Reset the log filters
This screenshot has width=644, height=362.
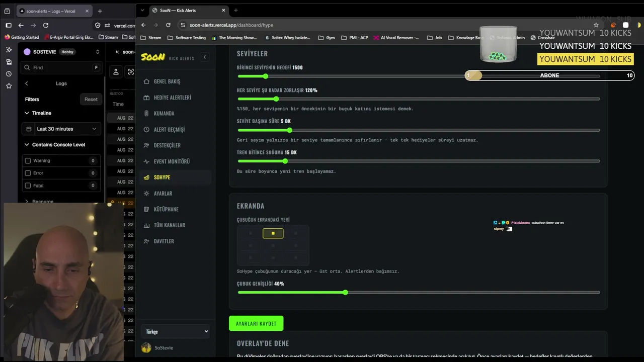pos(91,100)
